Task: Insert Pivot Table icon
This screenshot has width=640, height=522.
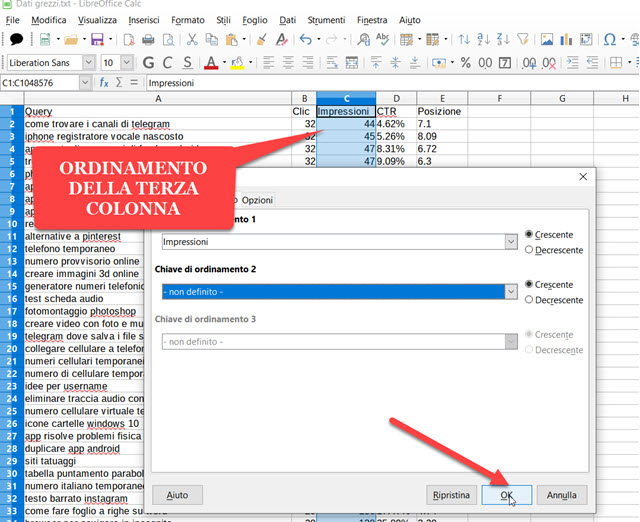Action: click(x=586, y=40)
